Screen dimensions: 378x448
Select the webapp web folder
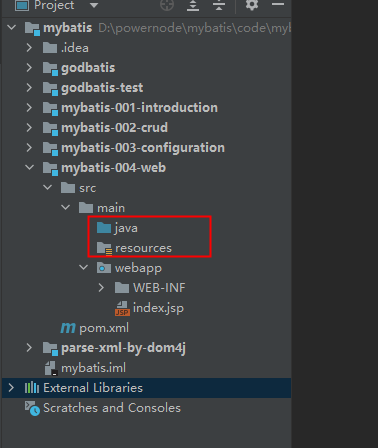click(129, 268)
